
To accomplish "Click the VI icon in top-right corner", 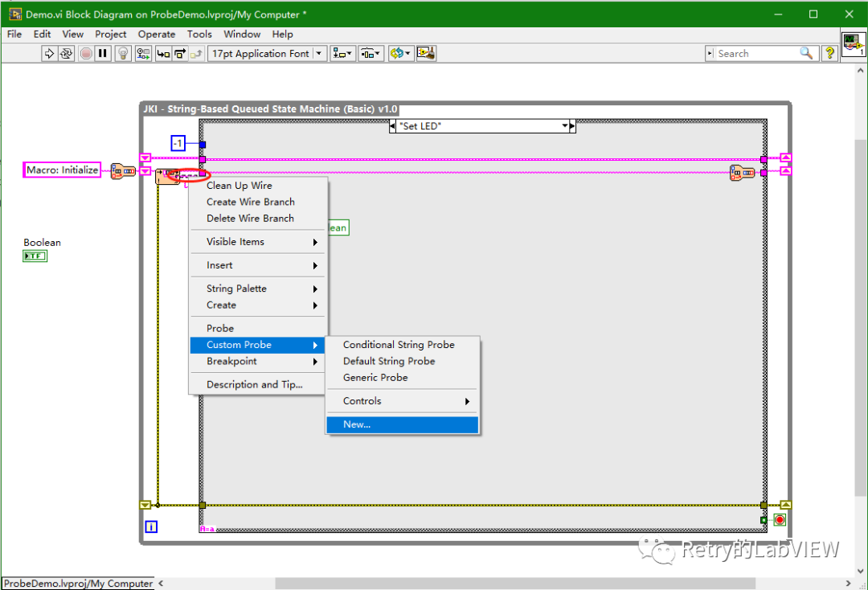I will [853, 44].
